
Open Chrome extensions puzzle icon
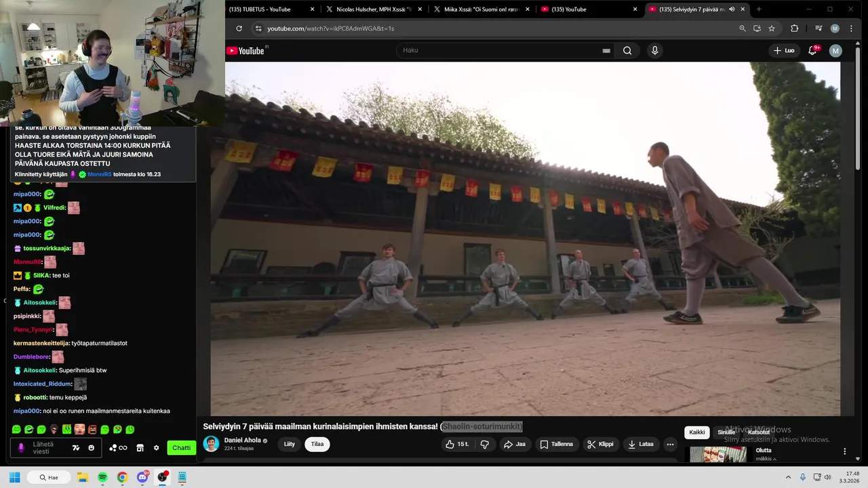[x=794, y=28]
